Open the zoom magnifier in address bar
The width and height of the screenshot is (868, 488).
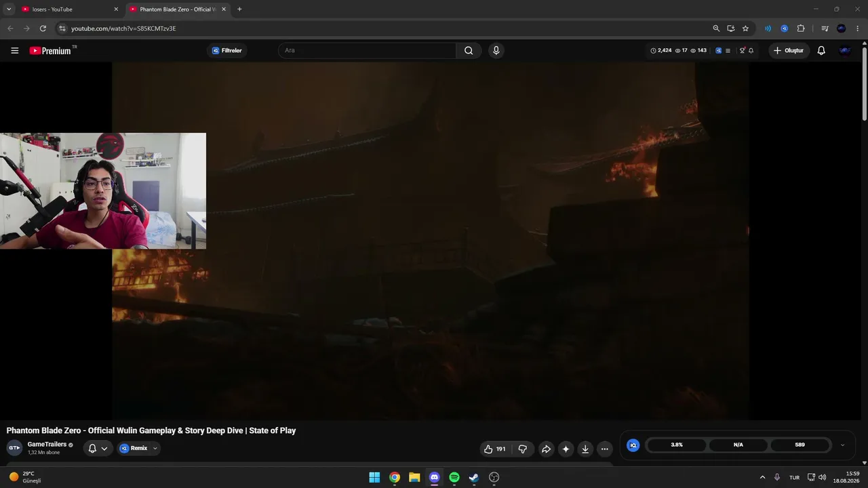point(716,28)
